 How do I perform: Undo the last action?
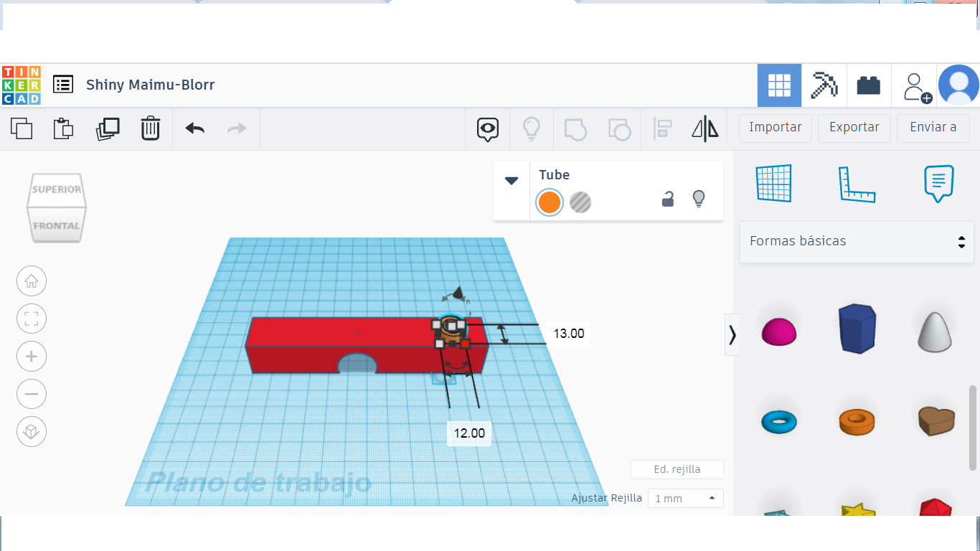[x=194, y=128]
